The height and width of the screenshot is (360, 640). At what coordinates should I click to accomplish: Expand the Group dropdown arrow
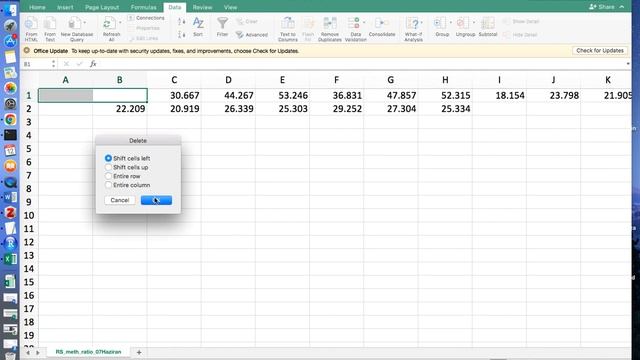click(x=451, y=23)
